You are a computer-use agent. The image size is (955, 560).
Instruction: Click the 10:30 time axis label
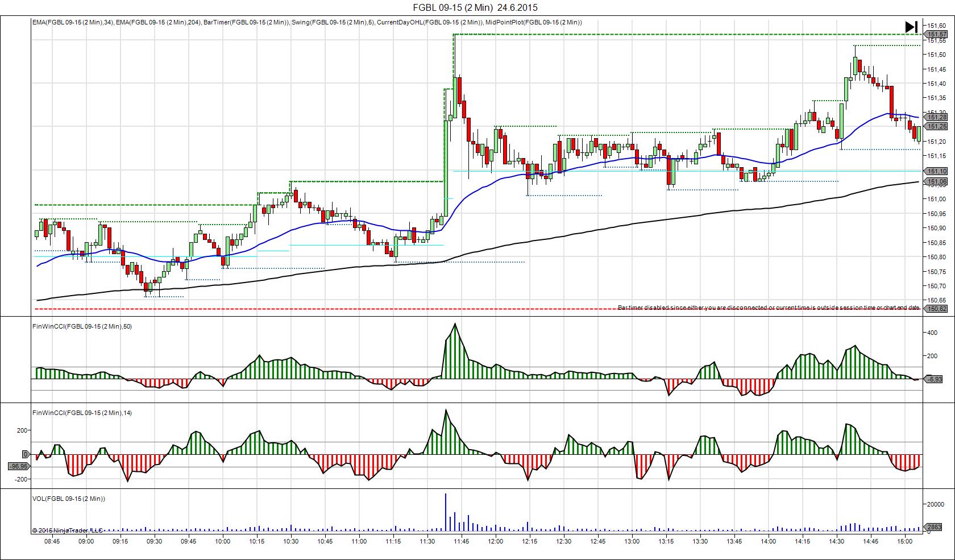pos(291,542)
